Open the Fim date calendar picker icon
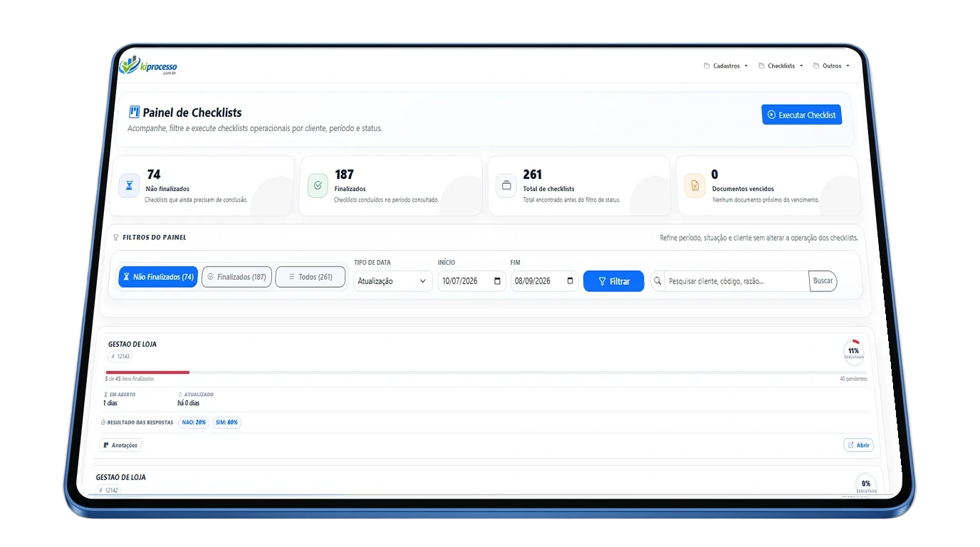 570,281
